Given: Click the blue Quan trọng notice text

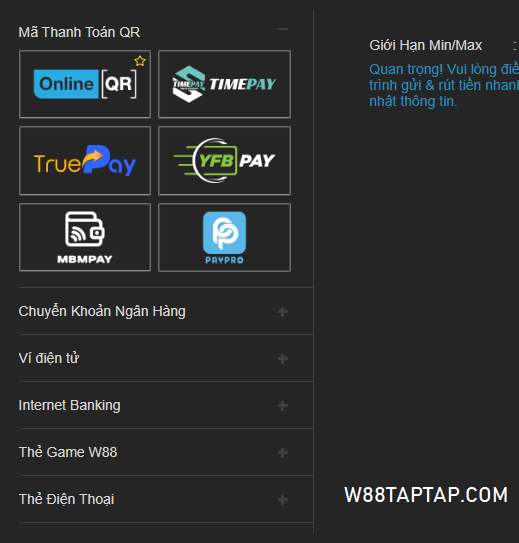Looking at the screenshot, I should 444,85.
